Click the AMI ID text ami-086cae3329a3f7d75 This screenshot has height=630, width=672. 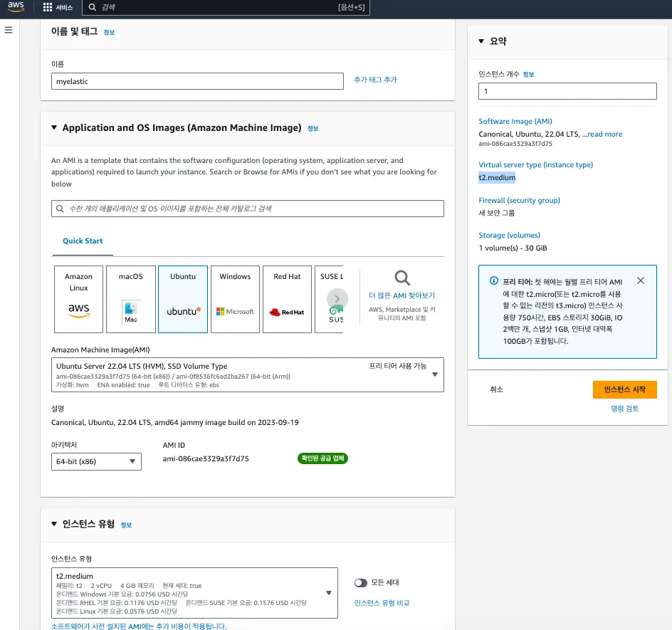click(x=206, y=458)
